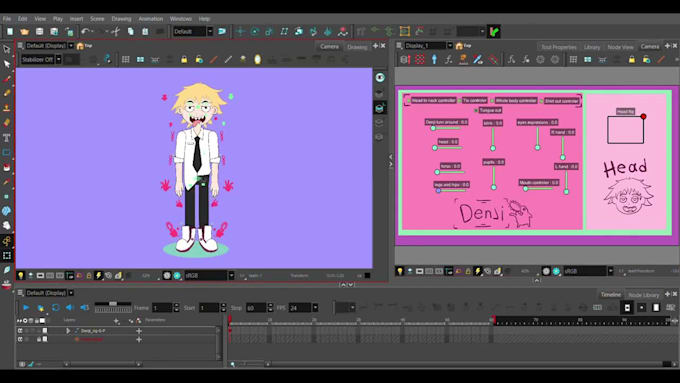The width and height of the screenshot is (680, 383).
Task: Select the Transform tool in the left toolbar
Action: (7, 49)
